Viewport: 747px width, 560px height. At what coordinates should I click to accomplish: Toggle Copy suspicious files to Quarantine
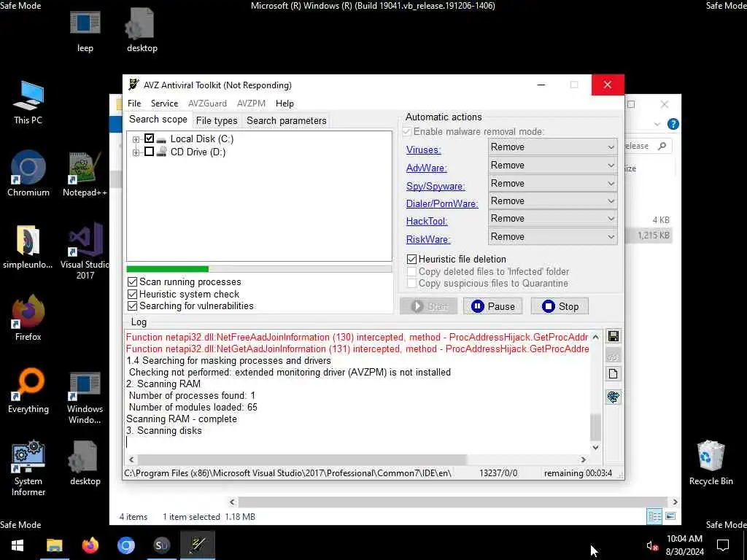(x=411, y=284)
